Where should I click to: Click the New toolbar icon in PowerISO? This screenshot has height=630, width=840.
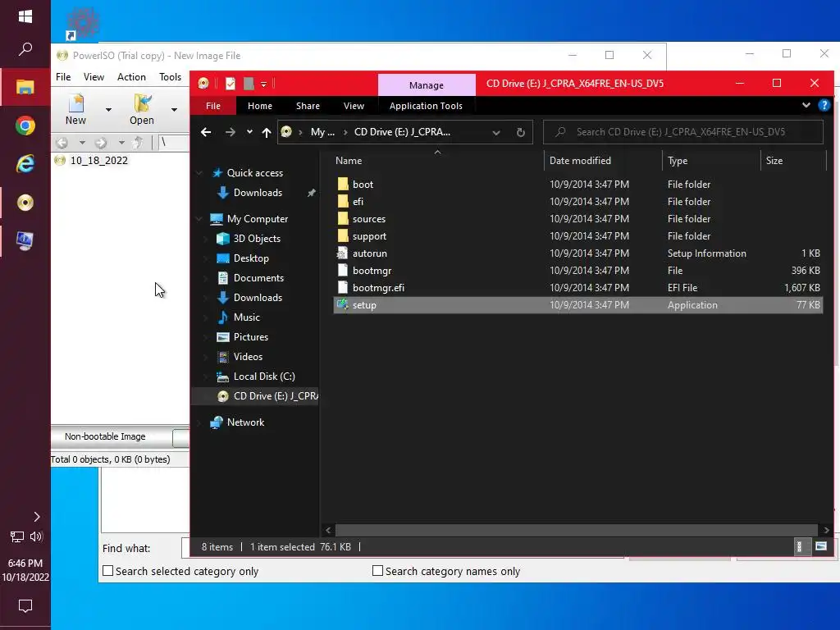[75, 109]
